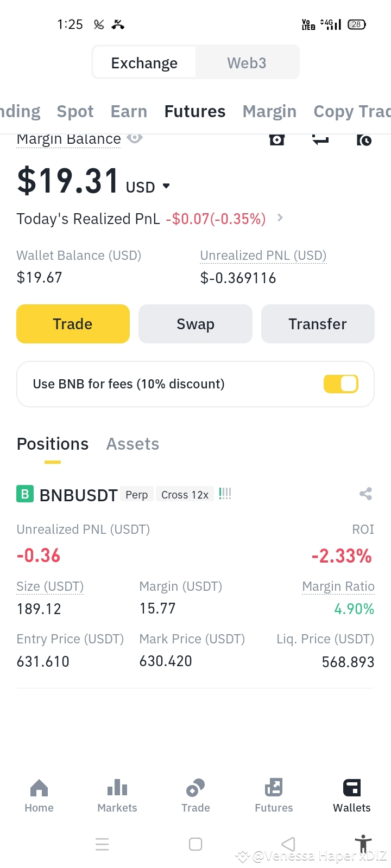Switch to the Web3 mode
391x868 pixels.
click(x=247, y=63)
